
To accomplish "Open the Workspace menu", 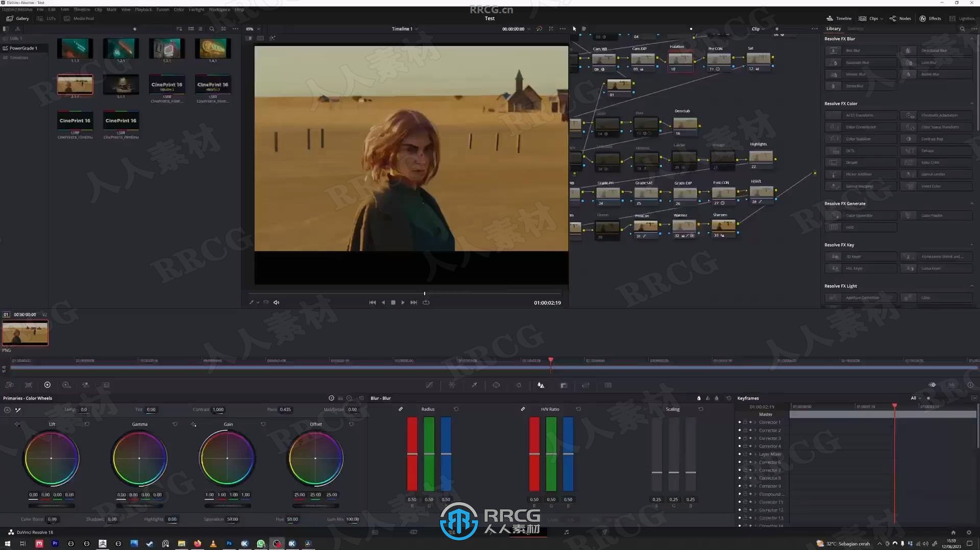I will [x=219, y=10].
